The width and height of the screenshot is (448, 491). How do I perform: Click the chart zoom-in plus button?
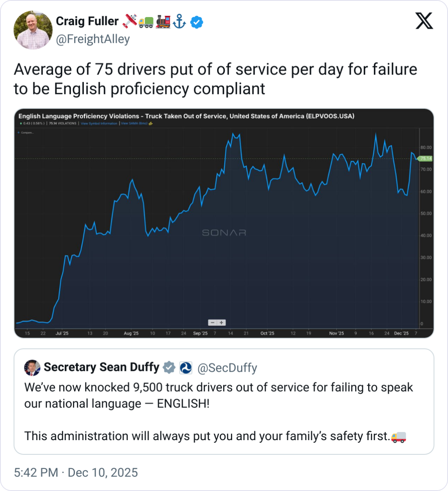(222, 322)
